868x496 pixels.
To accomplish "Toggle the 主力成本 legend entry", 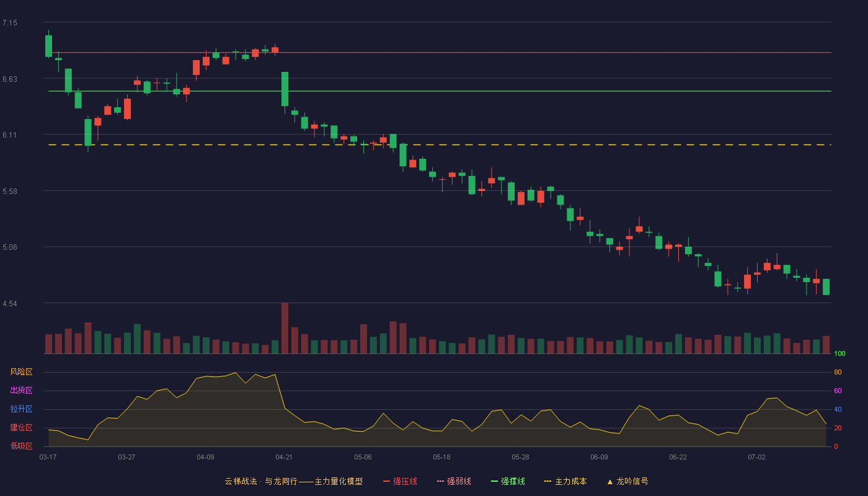I will 565,481.
